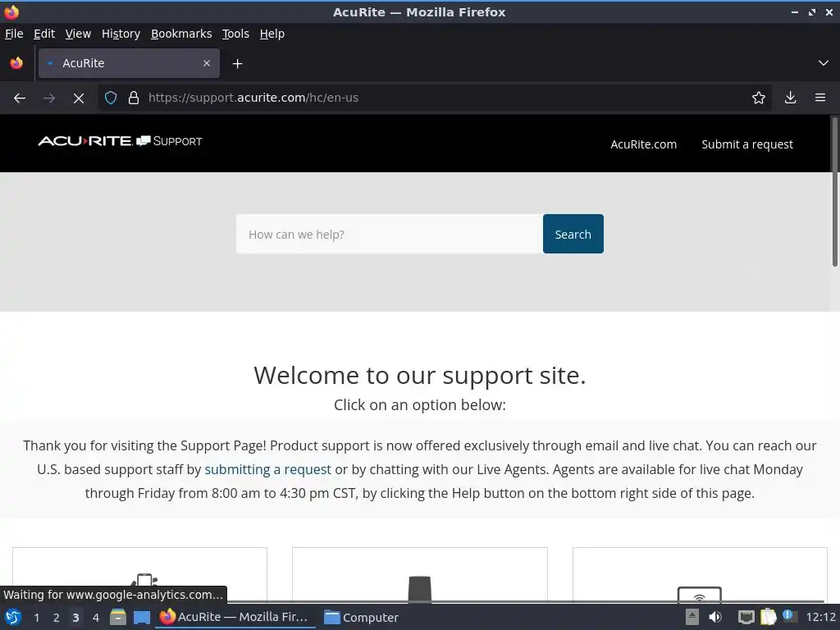Image resolution: width=840 pixels, height=630 pixels.
Task: Open the removable media tray icon
Action: click(x=692, y=617)
